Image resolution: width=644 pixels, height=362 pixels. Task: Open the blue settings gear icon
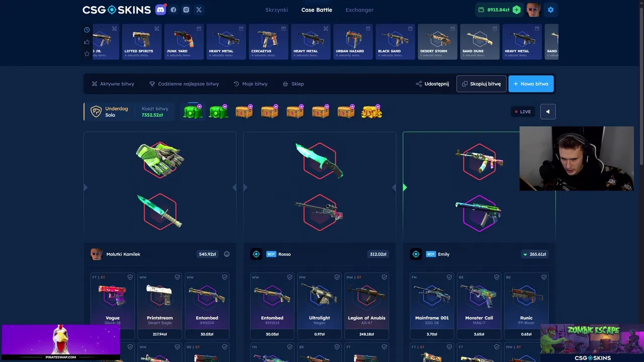pos(550,10)
